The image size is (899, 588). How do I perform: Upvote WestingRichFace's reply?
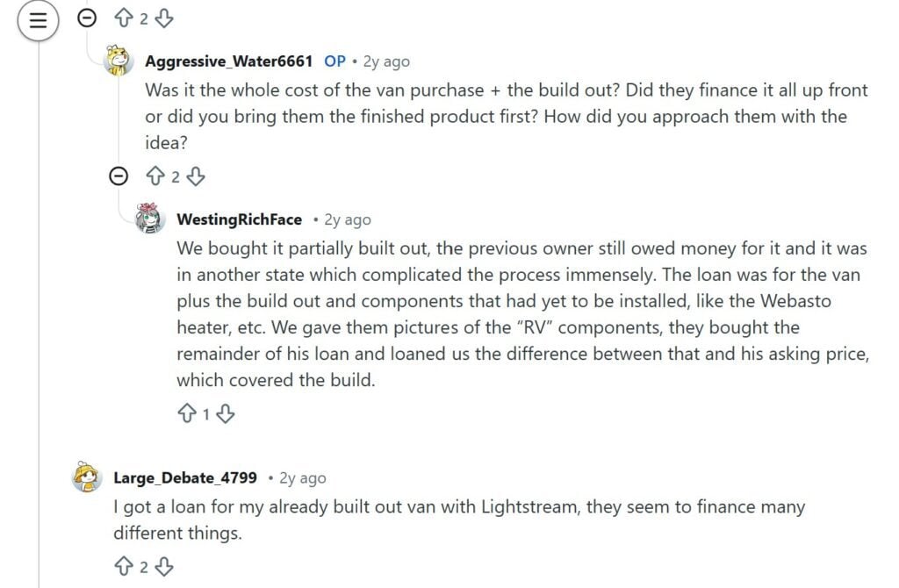[188, 412]
